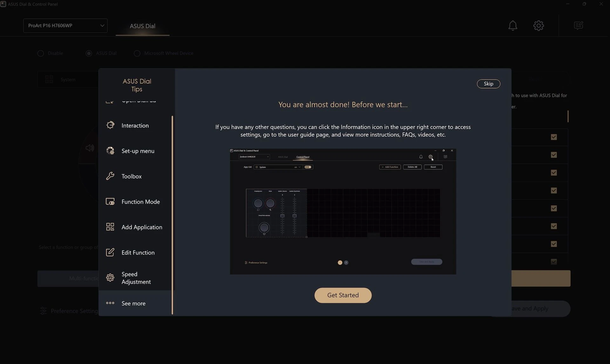Click the Function Mode icon
This screenshot has width=610, height=364.
pos(110,201)
